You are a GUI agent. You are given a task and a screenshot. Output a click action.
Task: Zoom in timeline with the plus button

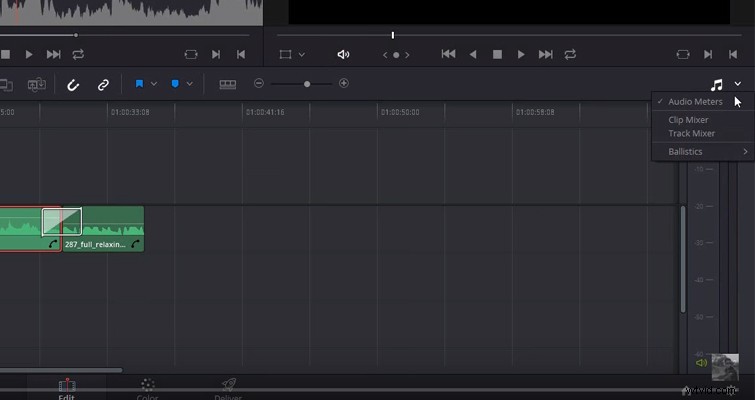pos(344,83)
